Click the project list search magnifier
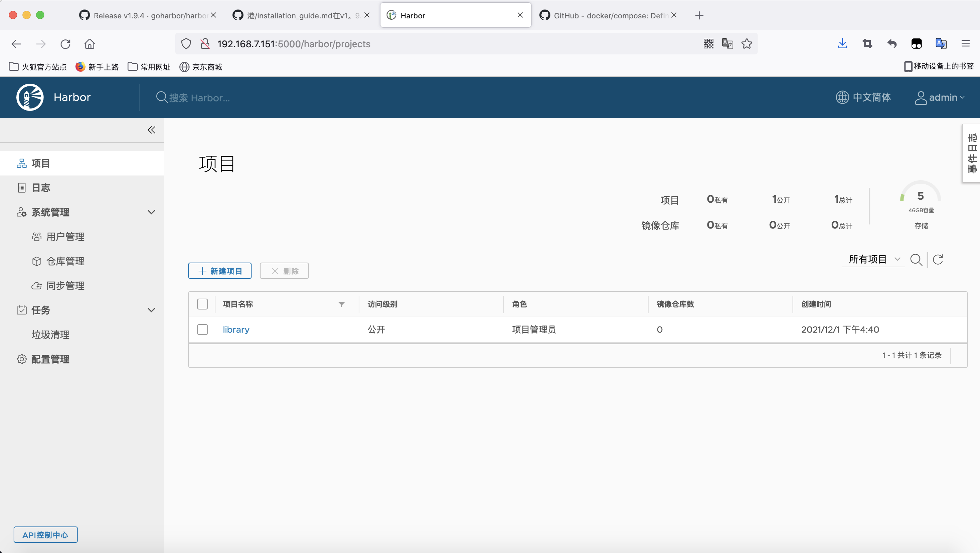 (916, 260)
